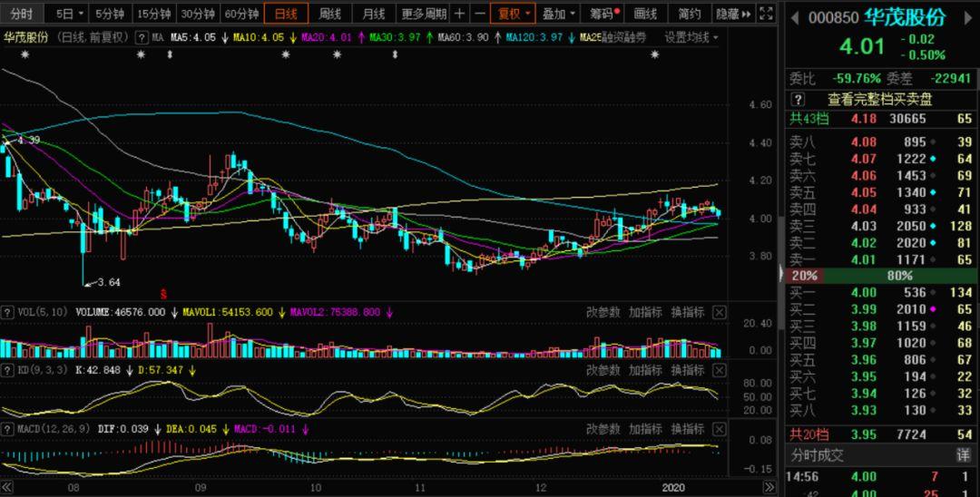Click 换指标 in the KD panel

coord(688,370)
